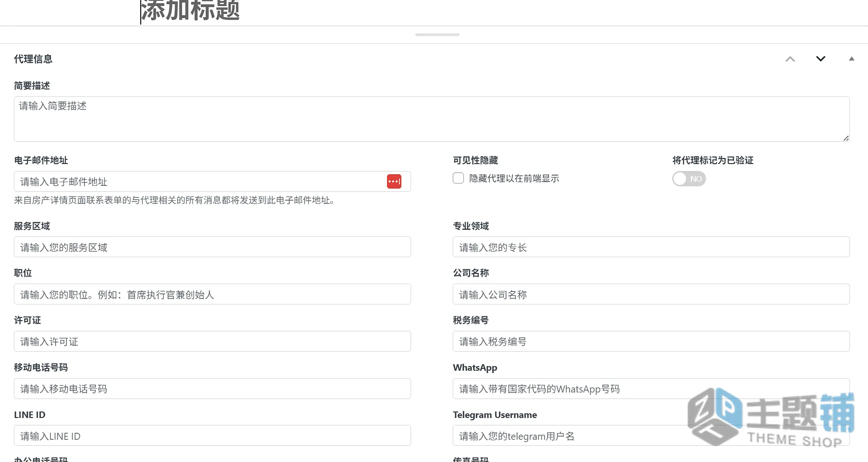Select the 税务编号 input field
Screen dimensions: 868x462
[651, 342]
